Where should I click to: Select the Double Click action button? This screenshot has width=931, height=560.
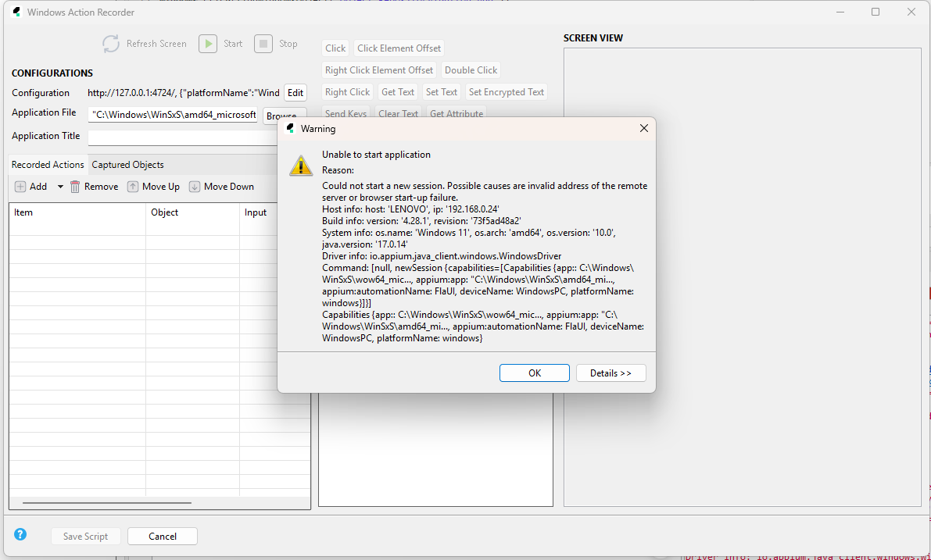(471, 70)
